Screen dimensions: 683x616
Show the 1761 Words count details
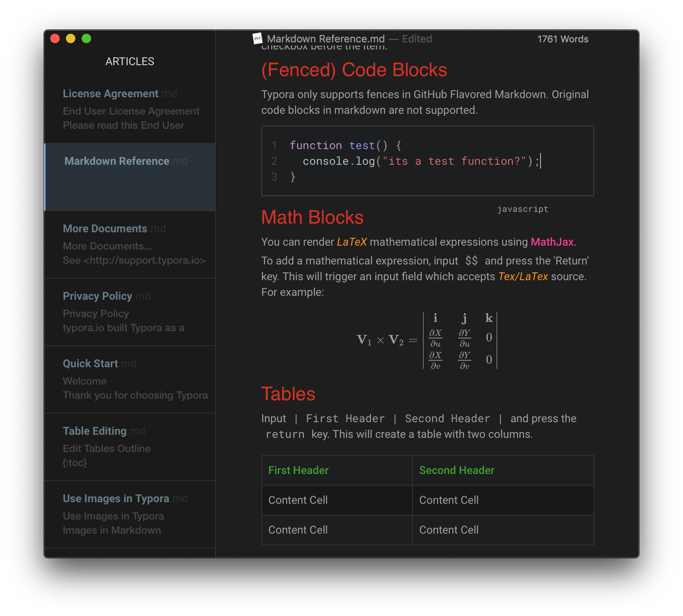[562, 39]
